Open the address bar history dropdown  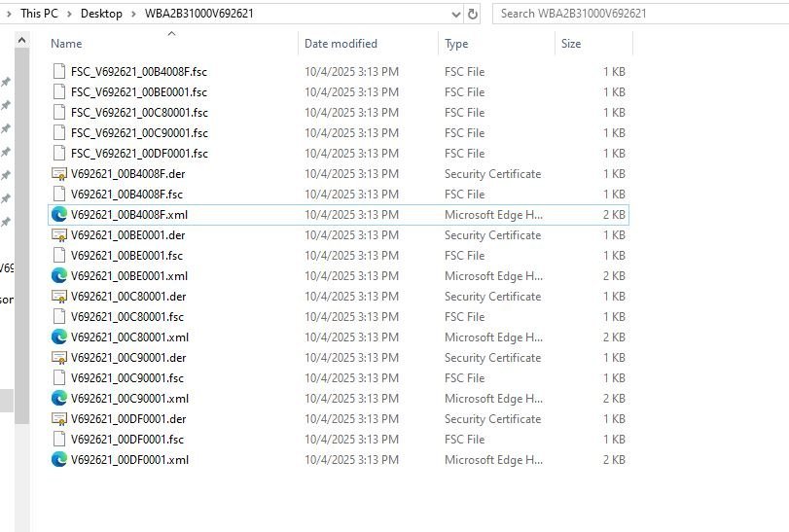pos(455,14)
